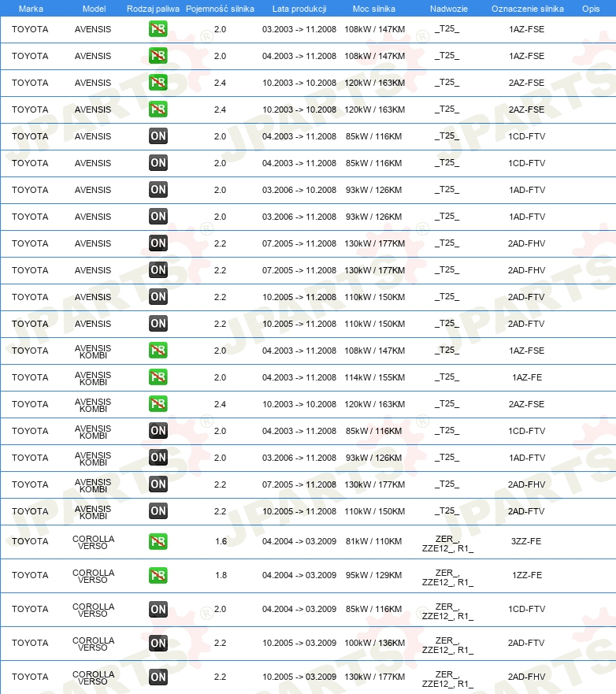Click diesel ON icon in Avensis Kombi 2AD-FTV row
Screen dimensions: 616x694
pos(158,510)
